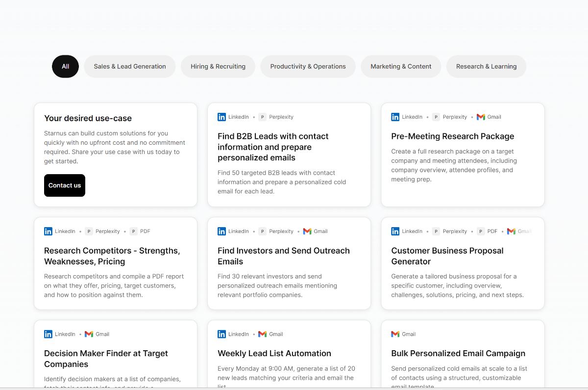The width and height of the screenshot is (588, 390).
Task: Click LinkedIn icon in Find B2B Leads card
Action: click(222, 117)
